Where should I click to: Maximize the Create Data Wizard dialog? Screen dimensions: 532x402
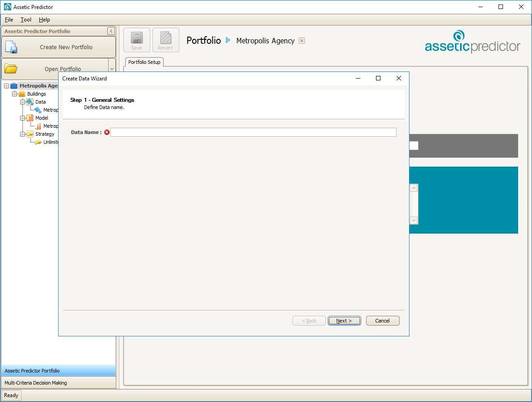378,78
